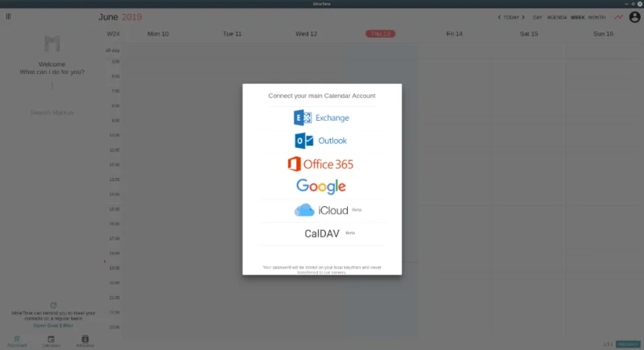Click the Exchange logo icon
Screen dimensions: 644x350
point(303,117)
